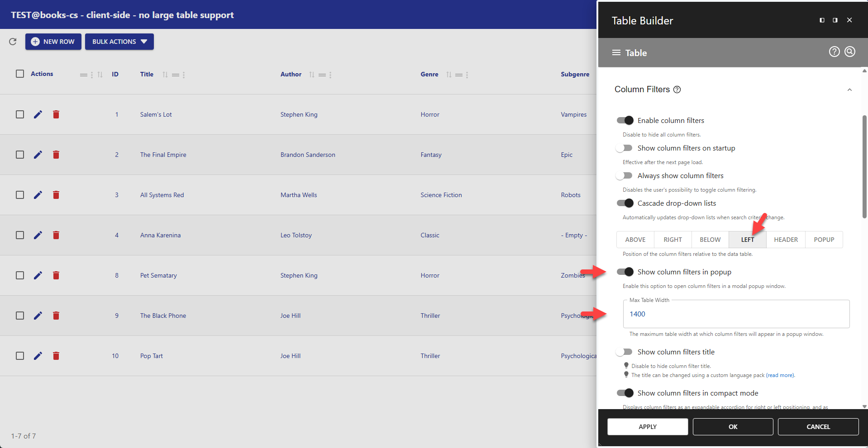Edit The Black Phone row
868x448 pixels.
coord(38,316)
